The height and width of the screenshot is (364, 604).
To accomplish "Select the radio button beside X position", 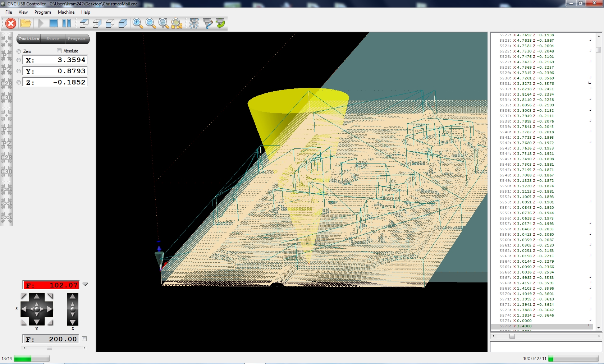I will coord(19,60).
